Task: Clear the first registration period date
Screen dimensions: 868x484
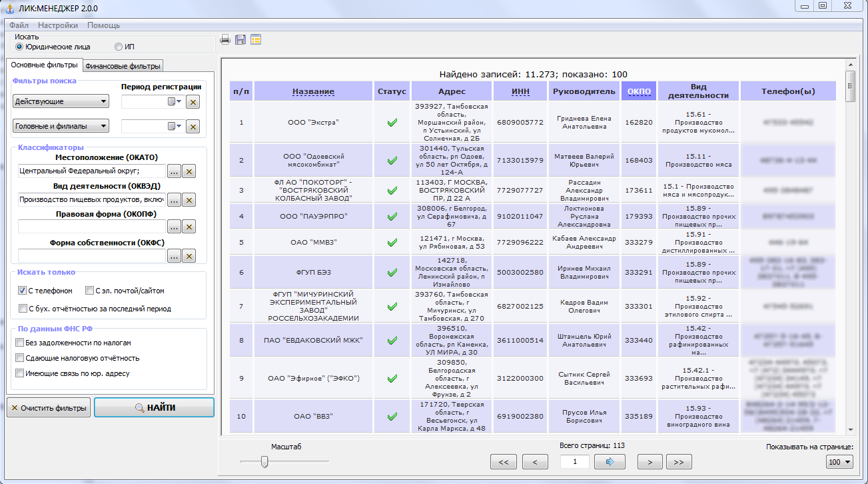Action: (193, 102)
